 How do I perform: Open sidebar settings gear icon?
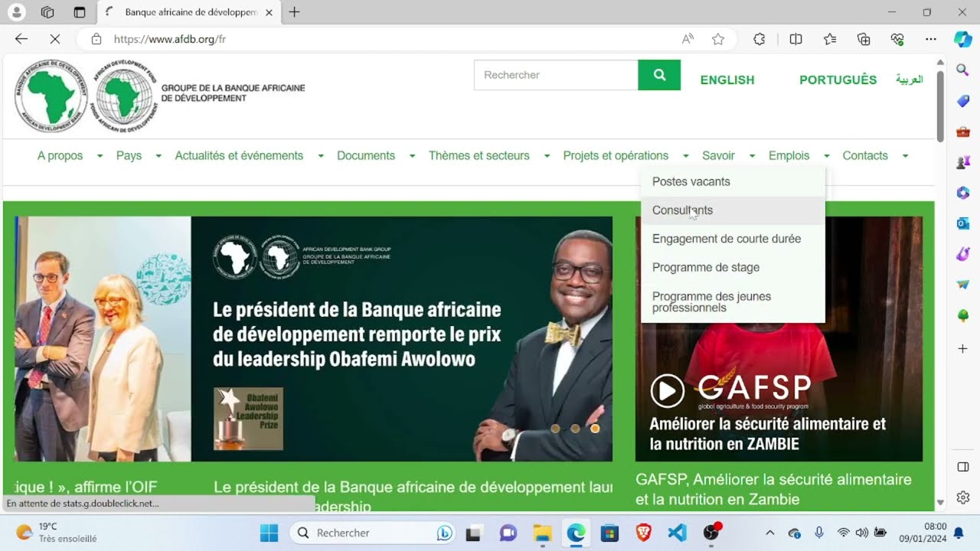[x=963, y=497]
